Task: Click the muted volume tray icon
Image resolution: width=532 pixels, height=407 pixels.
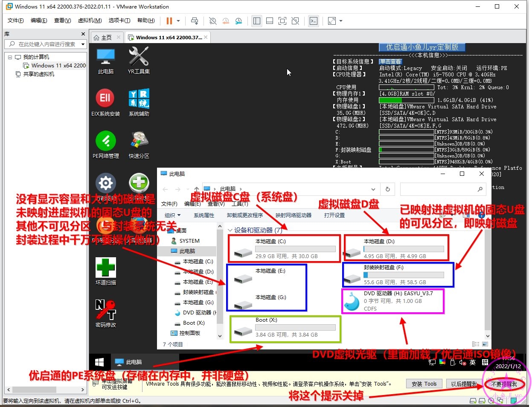Action: tap(462, 363)
